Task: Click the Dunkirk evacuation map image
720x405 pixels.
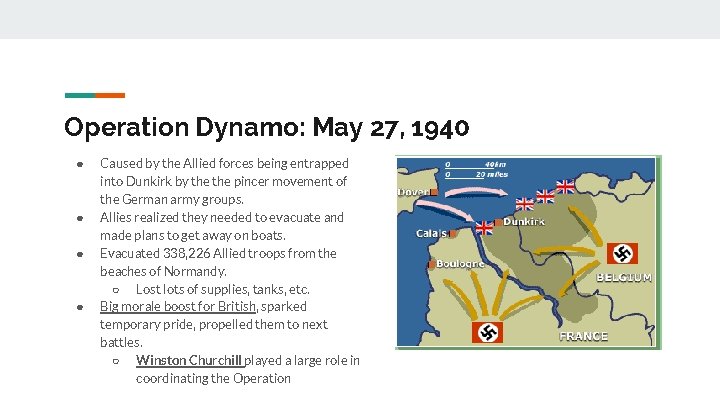Action: point(528,253)
